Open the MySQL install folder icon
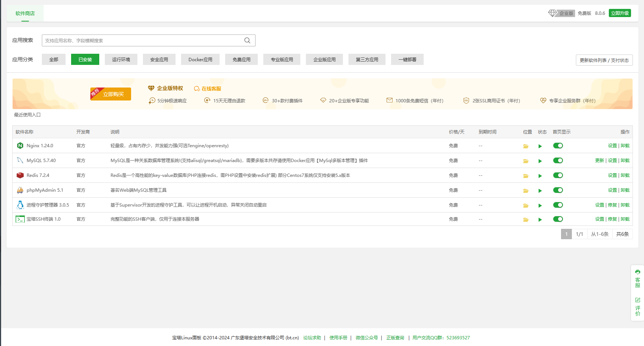 (525, 161)
